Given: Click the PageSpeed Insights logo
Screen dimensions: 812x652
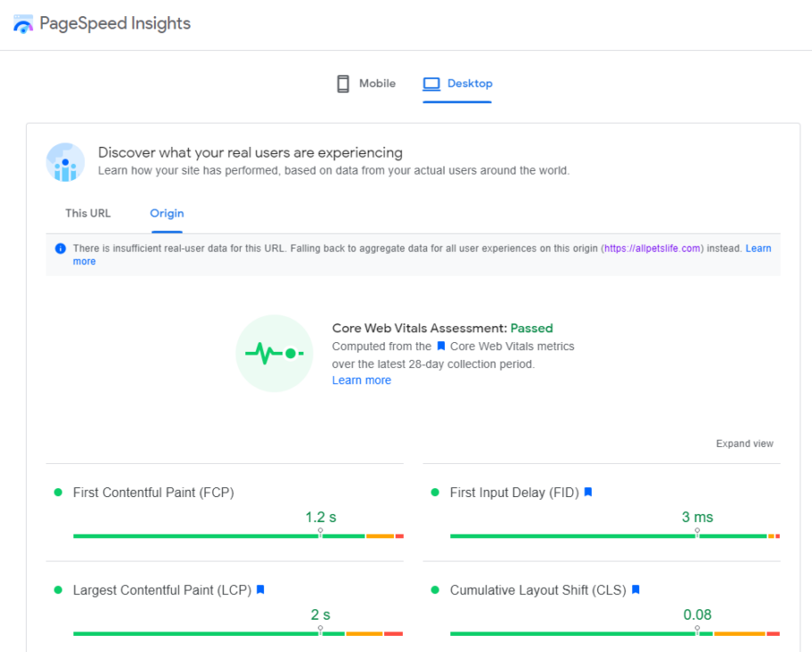Looking at the screenshot, I should point(23,23).
